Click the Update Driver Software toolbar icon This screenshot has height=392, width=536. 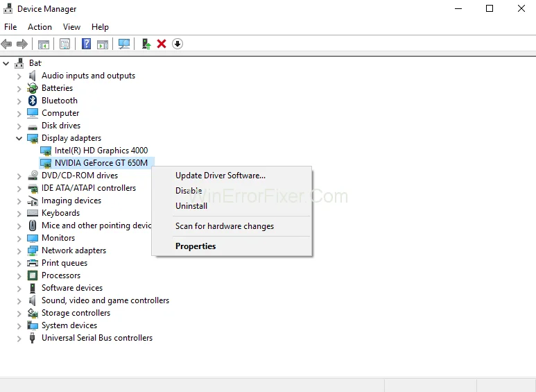[x=146, y=44]
